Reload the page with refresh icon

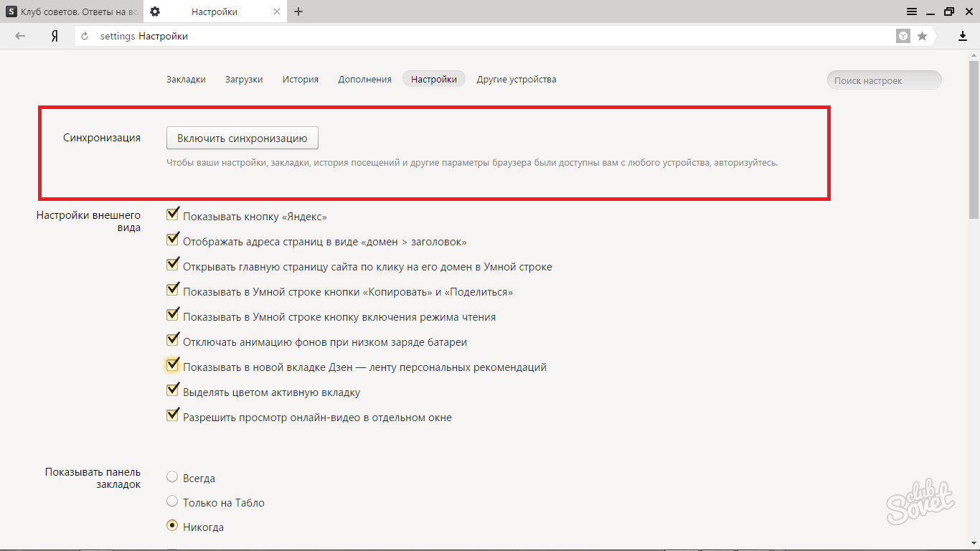click(x=85, y=37)
